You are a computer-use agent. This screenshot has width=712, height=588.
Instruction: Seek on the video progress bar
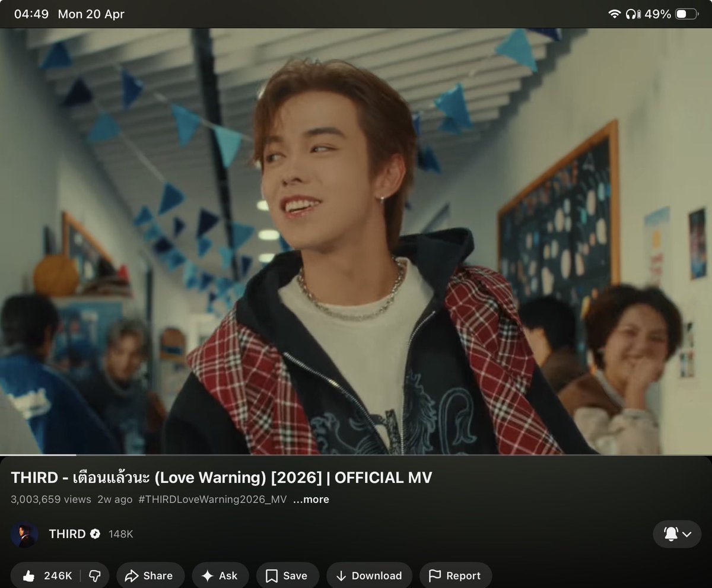point(356,455)
